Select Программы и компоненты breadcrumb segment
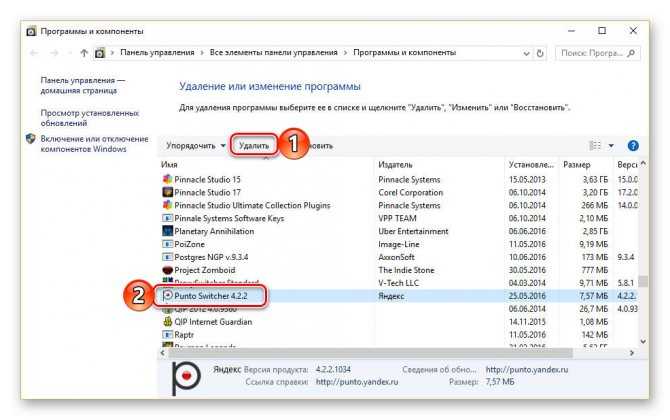This screenshot has width=670, height=420. click(404, 53)
